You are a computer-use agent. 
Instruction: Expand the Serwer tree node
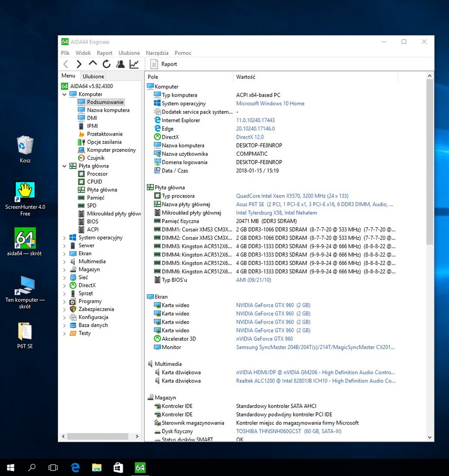64,245
